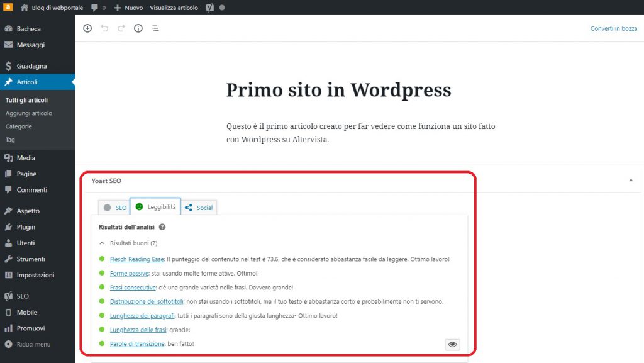
Task: Collapse sidebar with Riduci menu
Action: (34, 344)
